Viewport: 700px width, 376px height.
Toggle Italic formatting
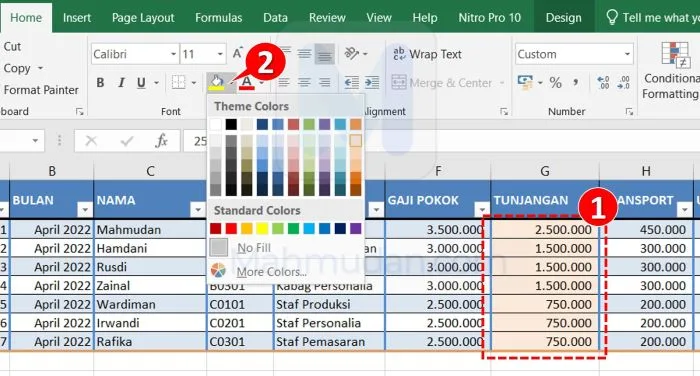[121, 83]
